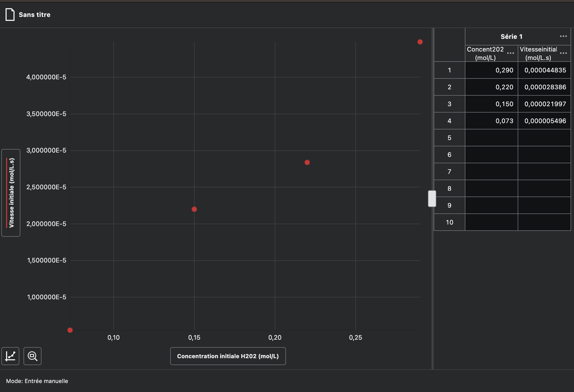Click the Concentration initiale H202 axis label
Viewport: 574px width, 392px height.
coord(228,356)
